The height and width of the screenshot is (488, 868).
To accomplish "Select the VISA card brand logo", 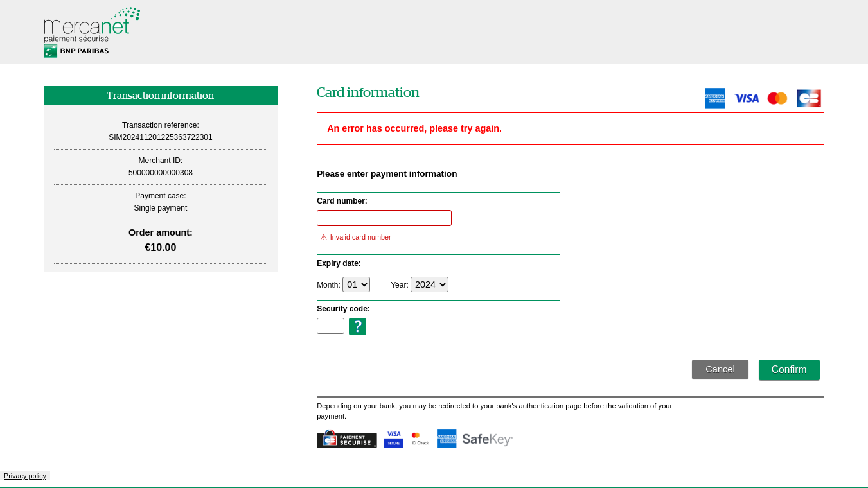I will click(x=746, y=98).
